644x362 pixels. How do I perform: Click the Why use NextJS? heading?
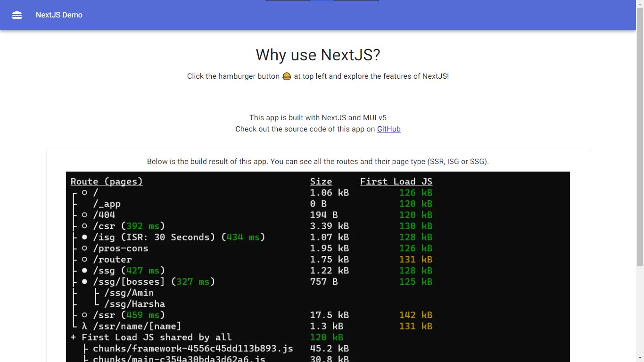click(318, 55)
